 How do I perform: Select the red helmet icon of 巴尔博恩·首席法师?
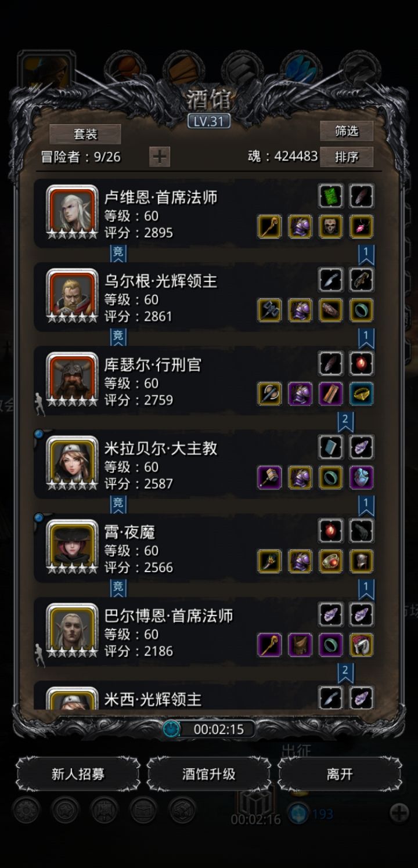click(x=362, y=644)
